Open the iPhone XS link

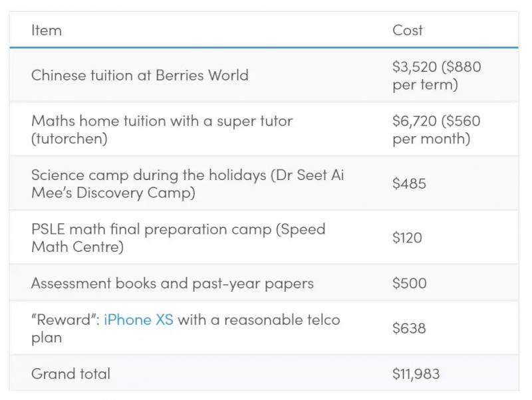[x=138, y=320]
